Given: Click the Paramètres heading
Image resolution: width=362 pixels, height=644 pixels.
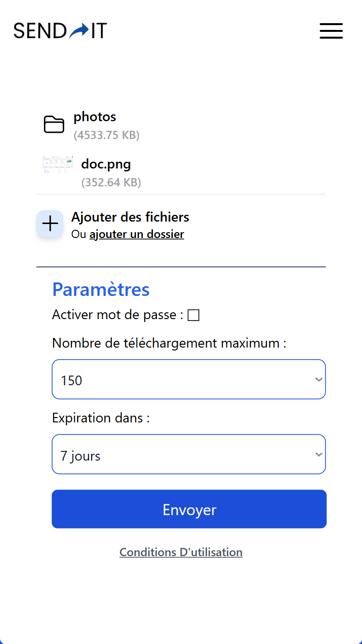Looking at the screenshot, I should coord(101,290).
